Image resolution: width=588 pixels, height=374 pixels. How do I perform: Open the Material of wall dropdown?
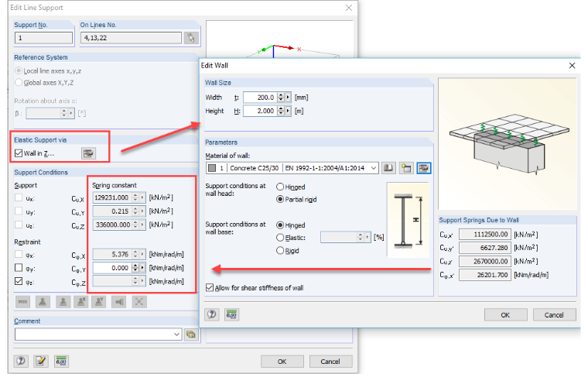pyautogui.click(x=374, y=168)
